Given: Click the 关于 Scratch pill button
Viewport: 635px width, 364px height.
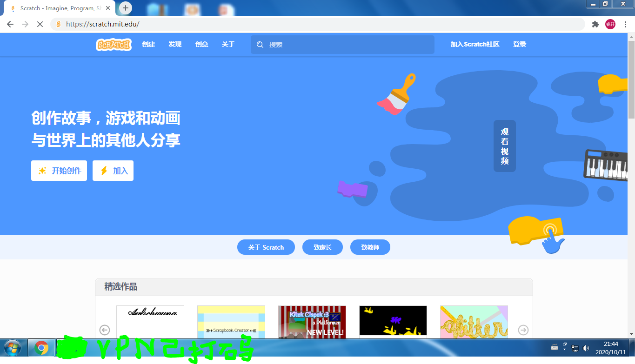Looking at the screenshot, I should coord(266,247).
